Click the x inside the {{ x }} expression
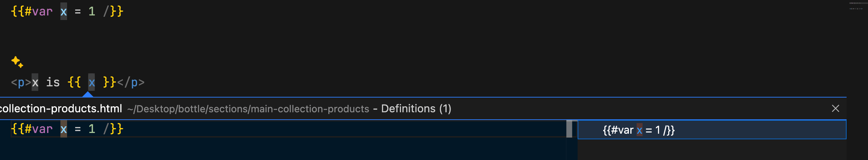 [x=92, y=82]
